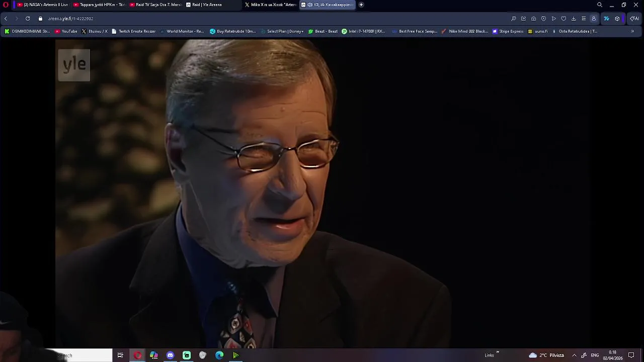This screenshot has width=644, height=362.
Task: Click the 7TV extension icon
Action: pos(606,19)
